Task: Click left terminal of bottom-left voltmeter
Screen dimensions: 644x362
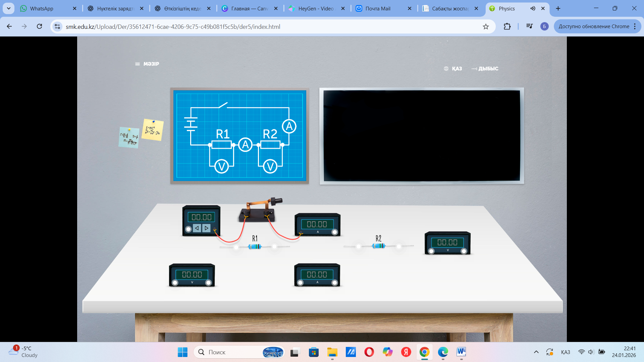Action: point(175,283)
